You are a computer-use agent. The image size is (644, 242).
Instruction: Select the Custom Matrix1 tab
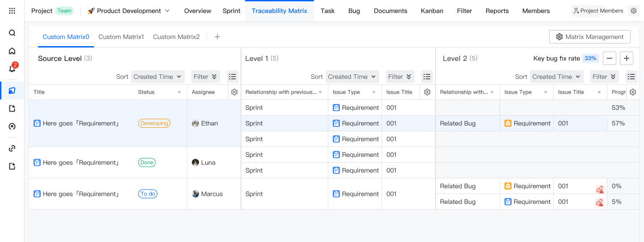[121, 37]
